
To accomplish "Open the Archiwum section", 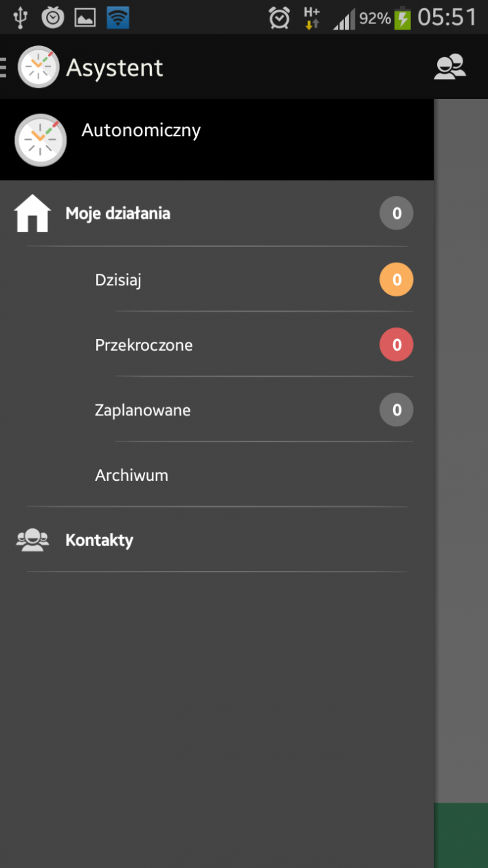I will (254, 475).
